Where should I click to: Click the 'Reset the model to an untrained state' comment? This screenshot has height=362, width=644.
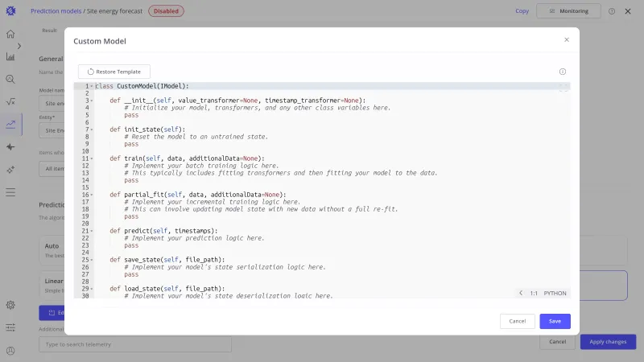(x=196, y=137)
